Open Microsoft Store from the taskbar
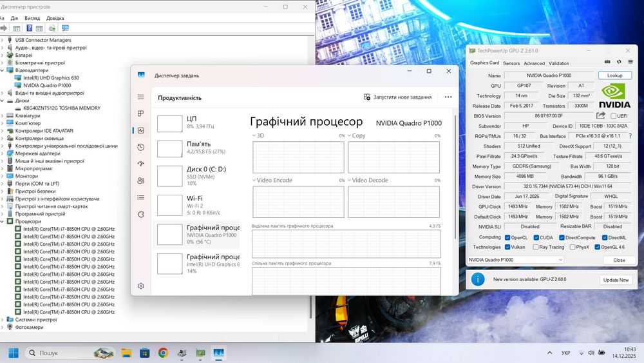This screenshot has width=644, height=363. [144, 353]
